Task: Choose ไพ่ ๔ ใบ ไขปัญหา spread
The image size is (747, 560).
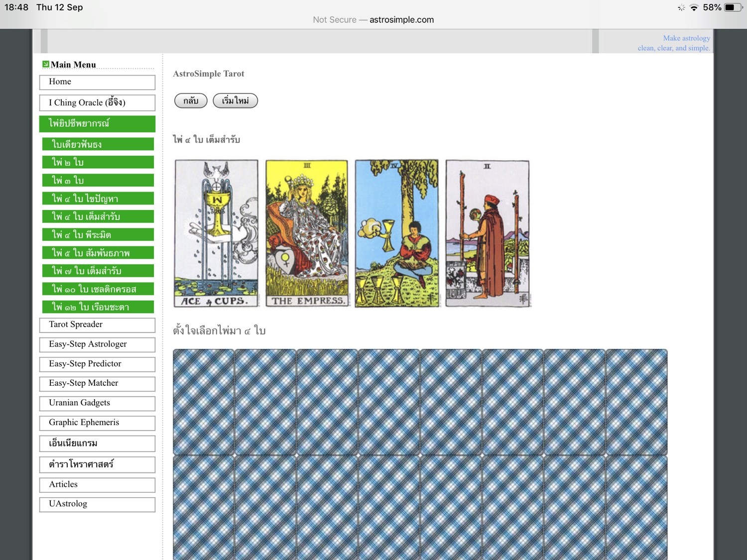Action: pyautogui.click(x=98, y=199)
